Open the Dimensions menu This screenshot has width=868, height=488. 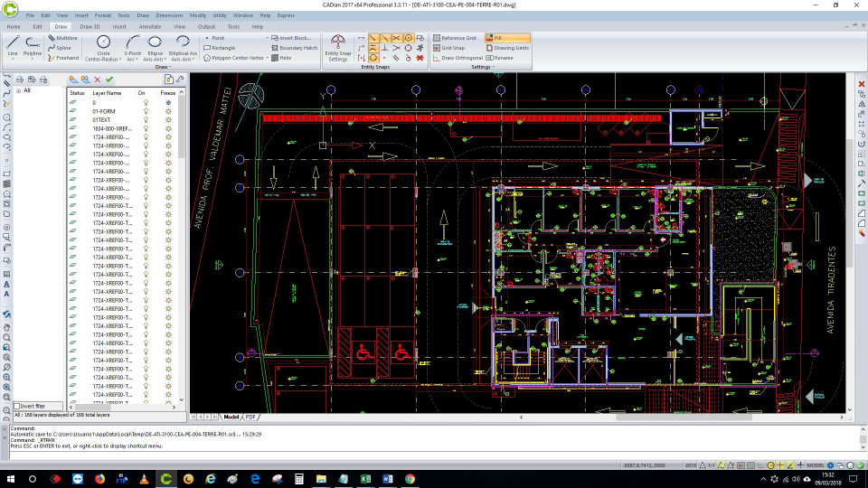[168, 15]
